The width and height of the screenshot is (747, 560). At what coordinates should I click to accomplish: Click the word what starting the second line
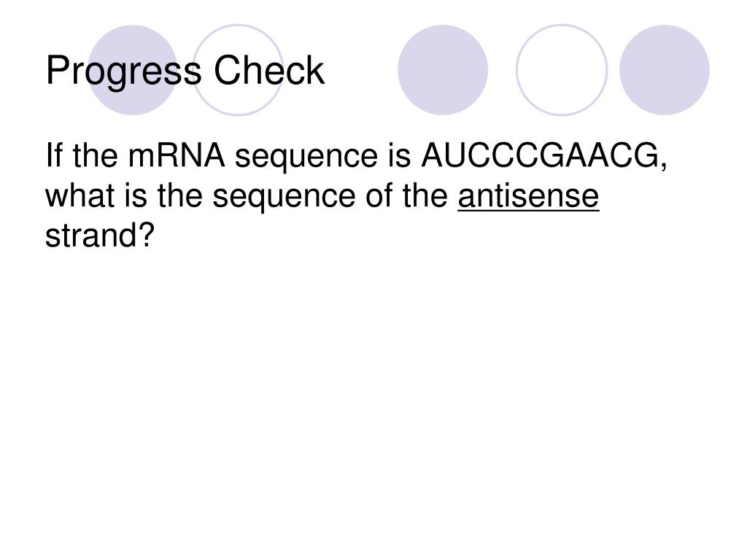click(x=80, y=195)
